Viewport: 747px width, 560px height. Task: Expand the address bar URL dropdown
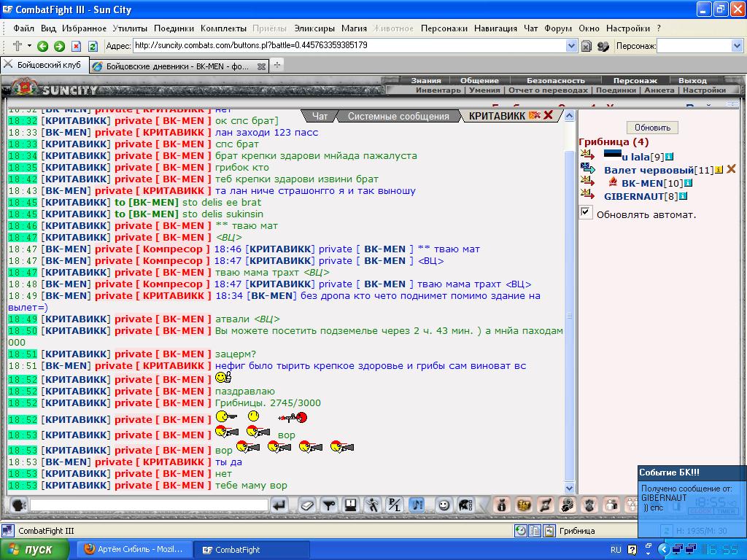(x=572, y=46)
